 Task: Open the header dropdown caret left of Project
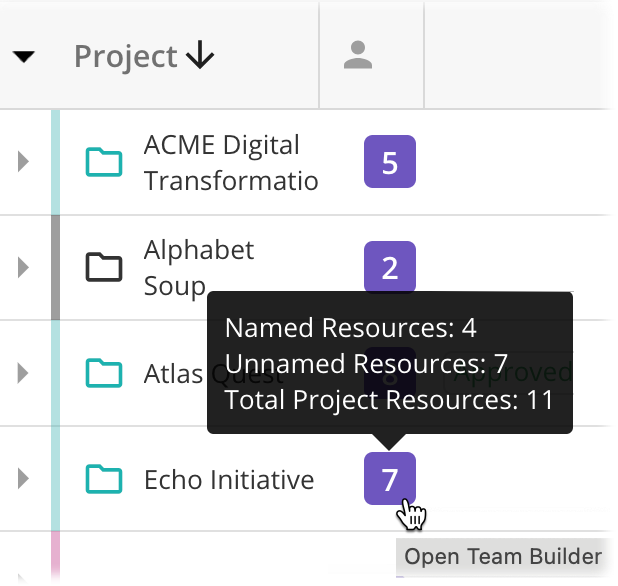tap(24, 57)
